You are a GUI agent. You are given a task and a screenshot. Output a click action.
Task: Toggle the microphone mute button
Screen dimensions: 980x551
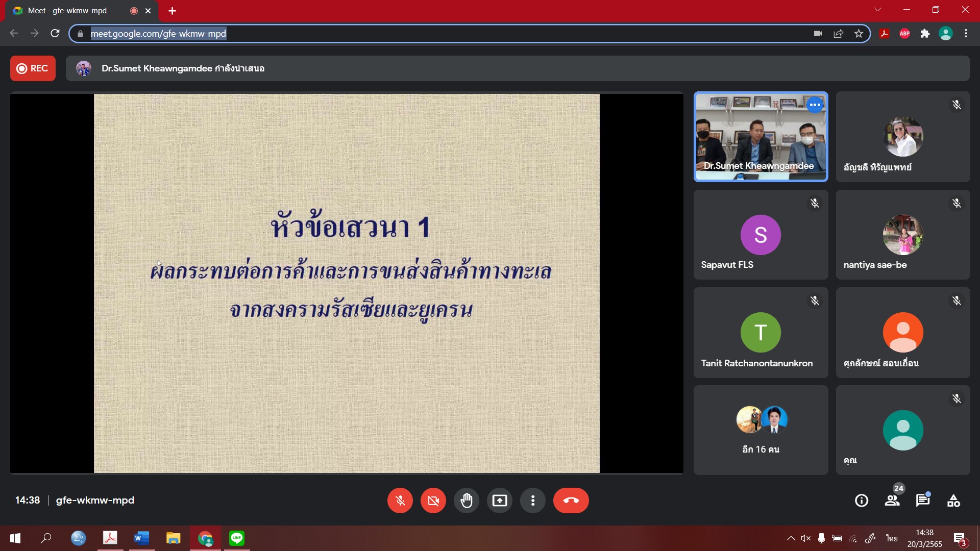pos(400,500)
